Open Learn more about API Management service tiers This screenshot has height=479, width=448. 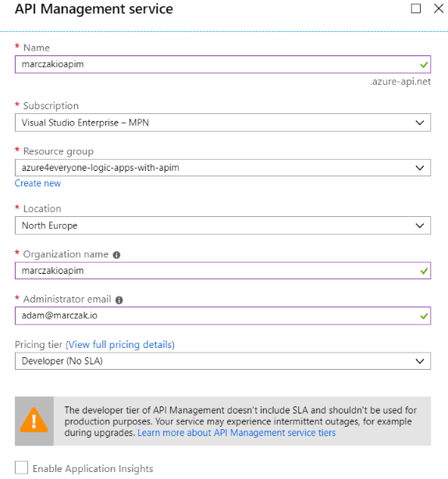point(236,433)
